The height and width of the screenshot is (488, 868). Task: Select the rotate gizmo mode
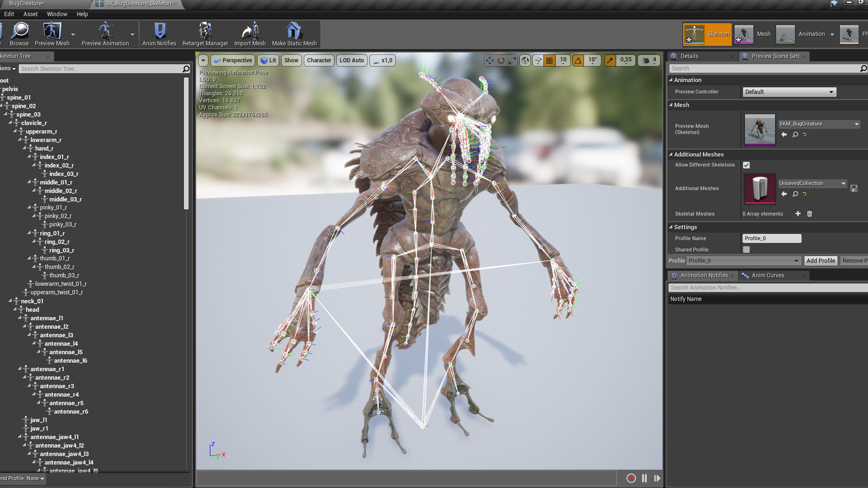[501, 61]
